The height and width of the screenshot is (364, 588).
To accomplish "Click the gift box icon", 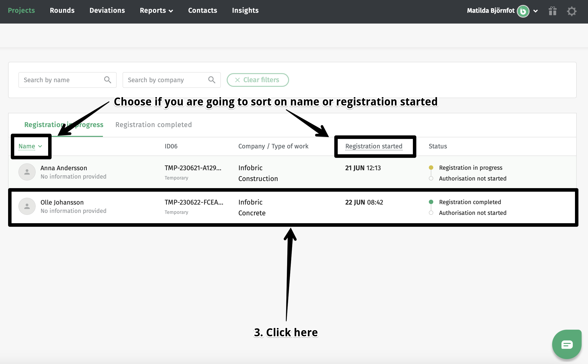I will [x=552, y=11].
